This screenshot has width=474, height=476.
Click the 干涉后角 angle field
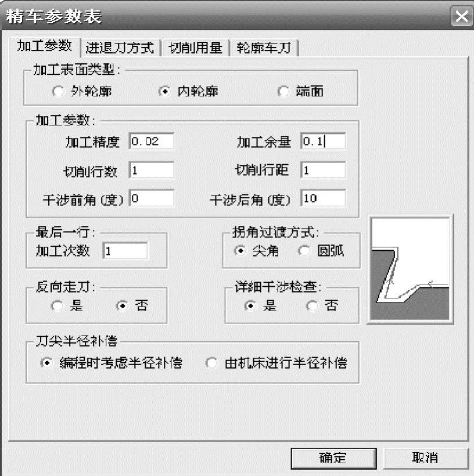pos(323,198)
